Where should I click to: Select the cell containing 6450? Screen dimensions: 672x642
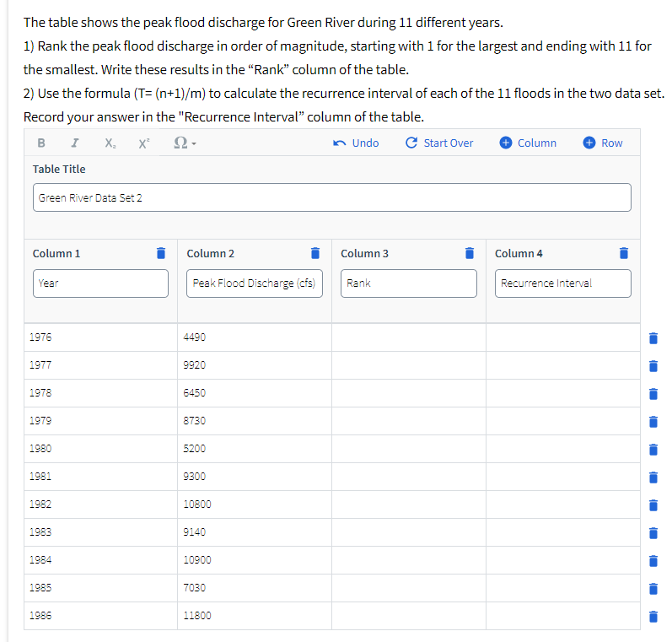coord(255,393)
